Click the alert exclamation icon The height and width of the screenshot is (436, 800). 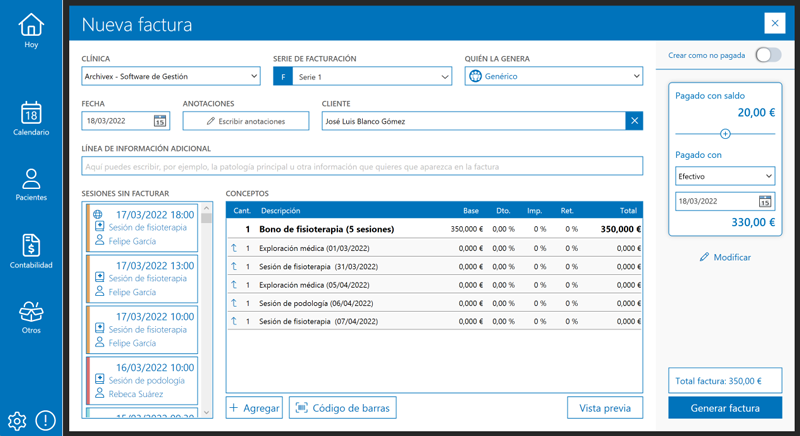(46, 420)
